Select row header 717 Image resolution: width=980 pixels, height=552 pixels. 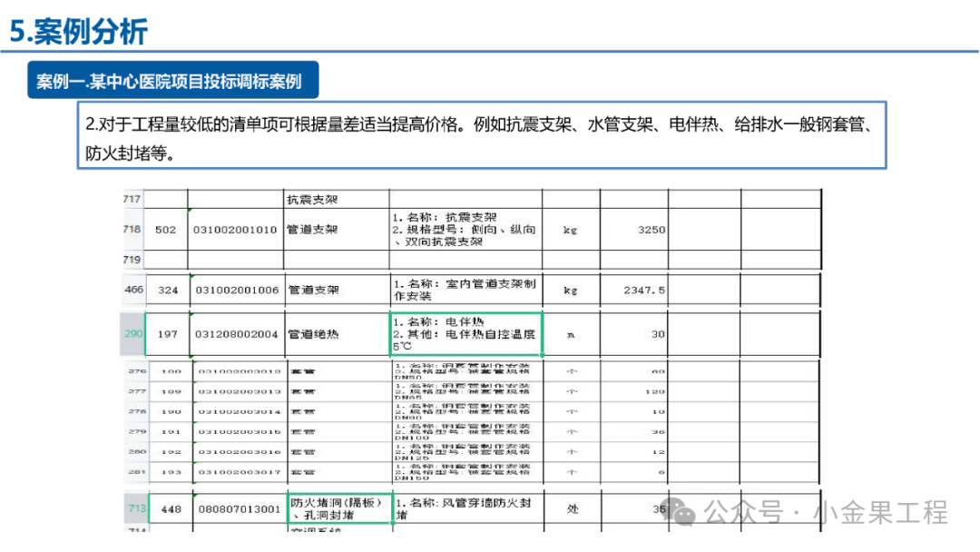[132, 199]
